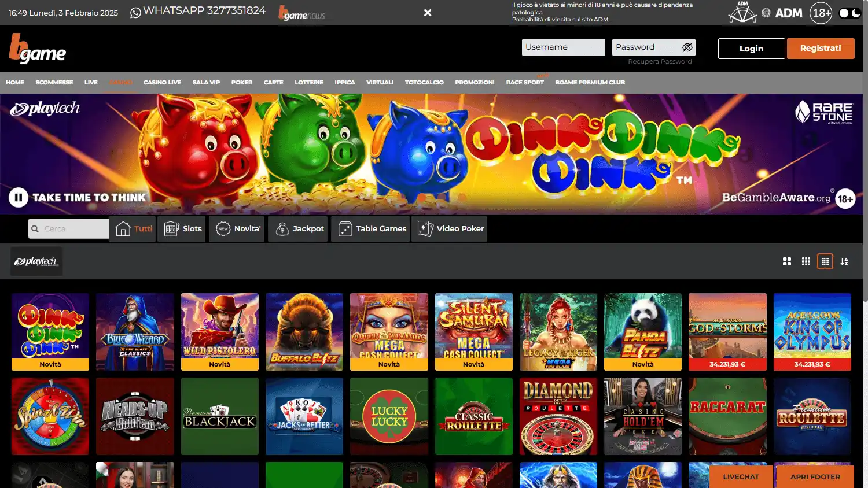Open TOTOCALCIO menu
Viewport: 868px width, 488px height.
point(424,82)
